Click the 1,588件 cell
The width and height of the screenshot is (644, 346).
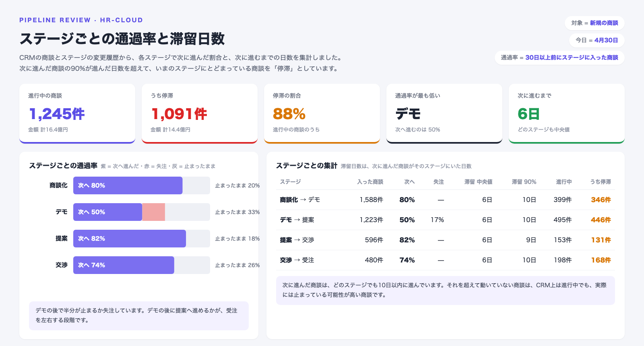tap(371, 200)
